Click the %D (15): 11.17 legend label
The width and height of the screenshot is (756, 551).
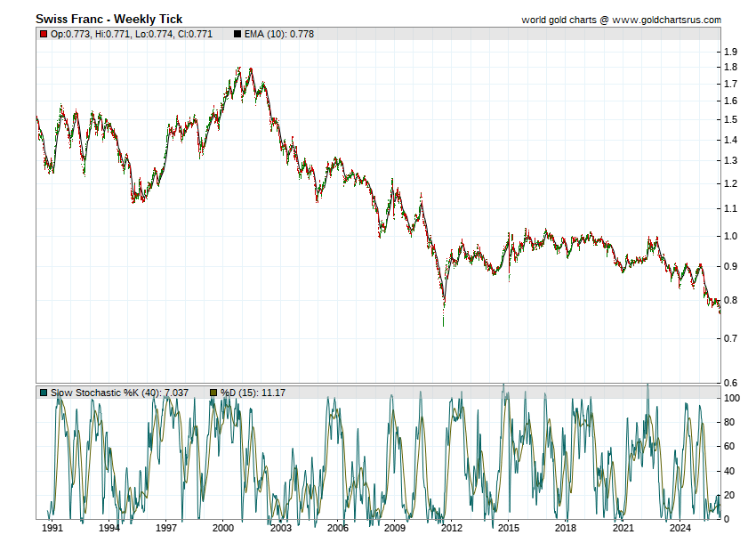pyautogui.click(x=253, y=393)
